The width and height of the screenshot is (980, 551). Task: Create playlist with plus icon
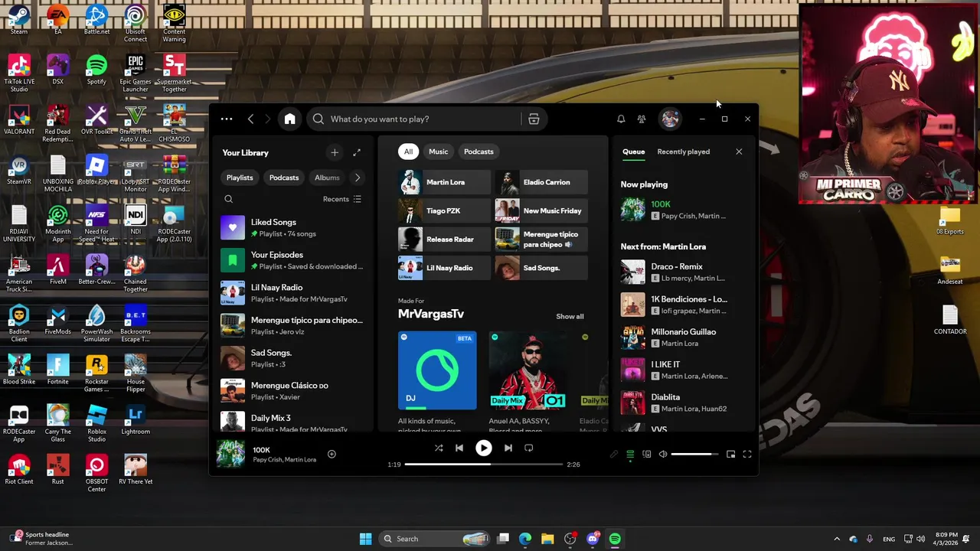click(335, 152)
